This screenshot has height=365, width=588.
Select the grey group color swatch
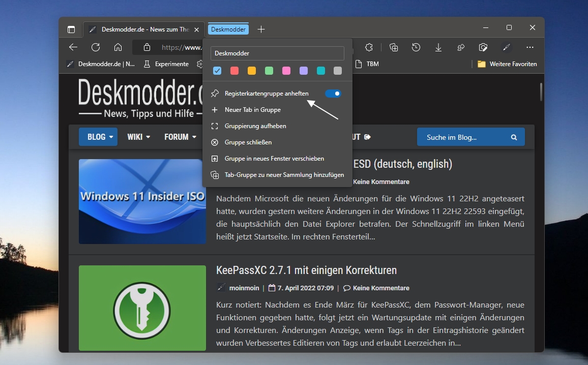(x=338, y=71)
